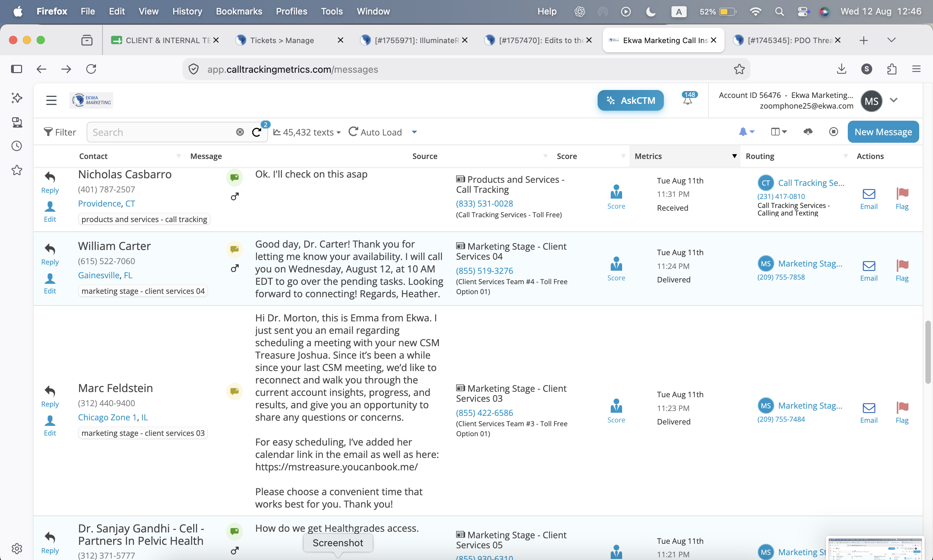Open Providence city link
Screen dimensions: 933x560
pyautogui.click(x=99, y=203)
